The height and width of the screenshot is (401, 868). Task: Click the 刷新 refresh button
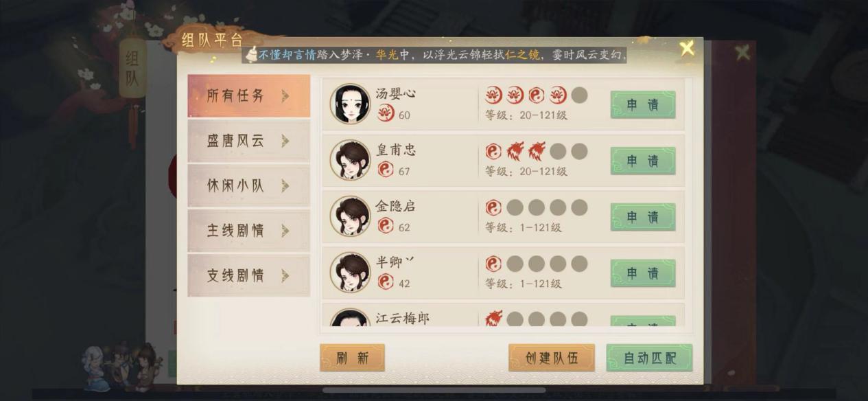pos(352,358)
